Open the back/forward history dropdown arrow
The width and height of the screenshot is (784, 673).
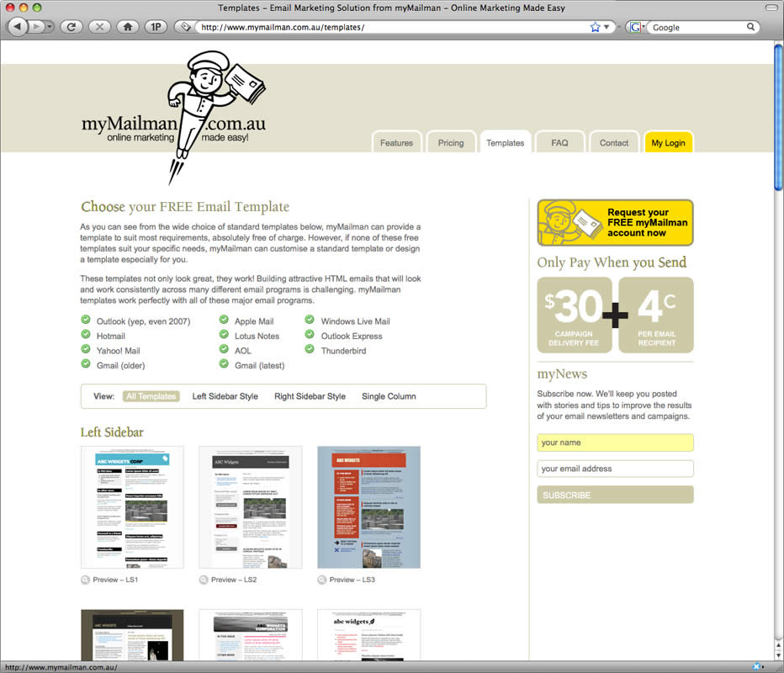click(50, 27)
